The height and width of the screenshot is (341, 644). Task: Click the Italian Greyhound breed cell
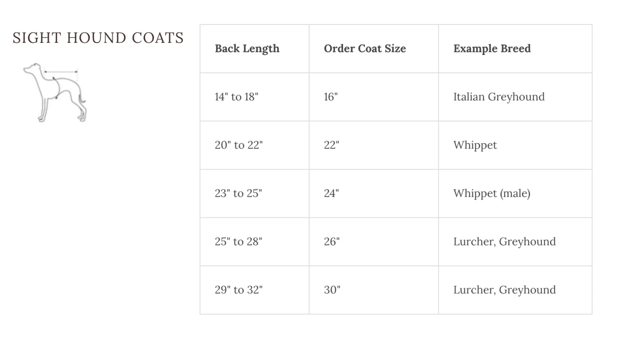(499, 97)
